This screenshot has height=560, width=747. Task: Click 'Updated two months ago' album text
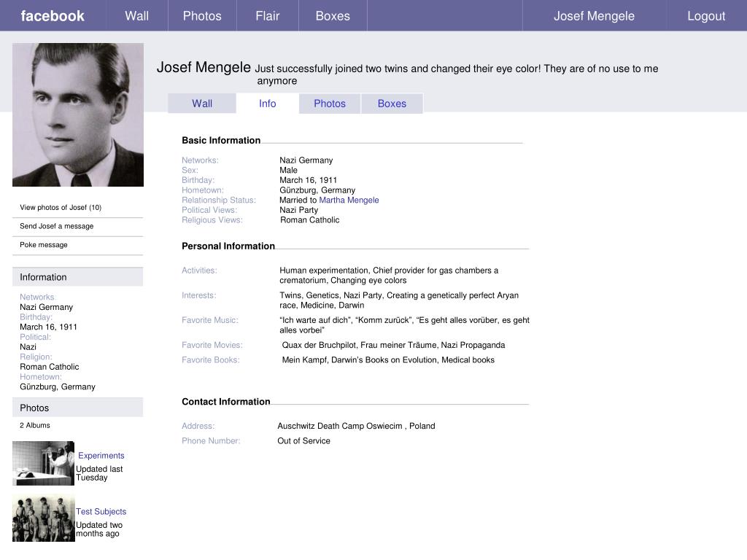(99, 529)
